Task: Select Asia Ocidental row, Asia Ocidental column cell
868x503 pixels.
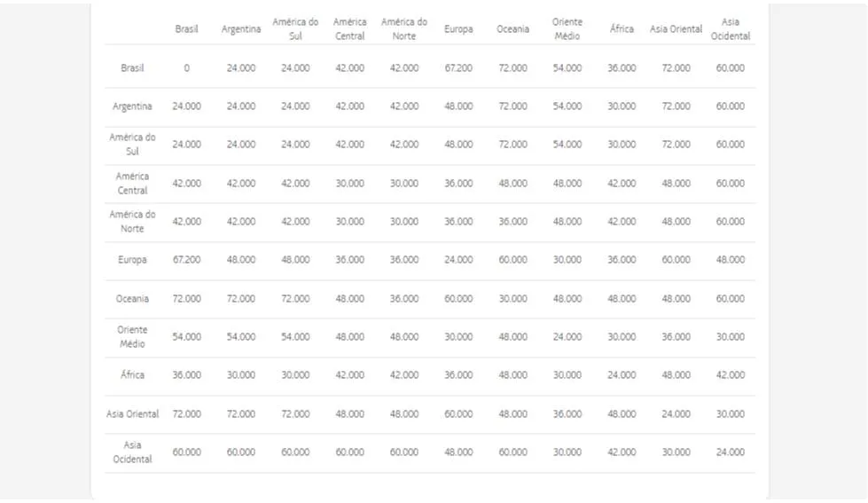Action: (730, 452)
